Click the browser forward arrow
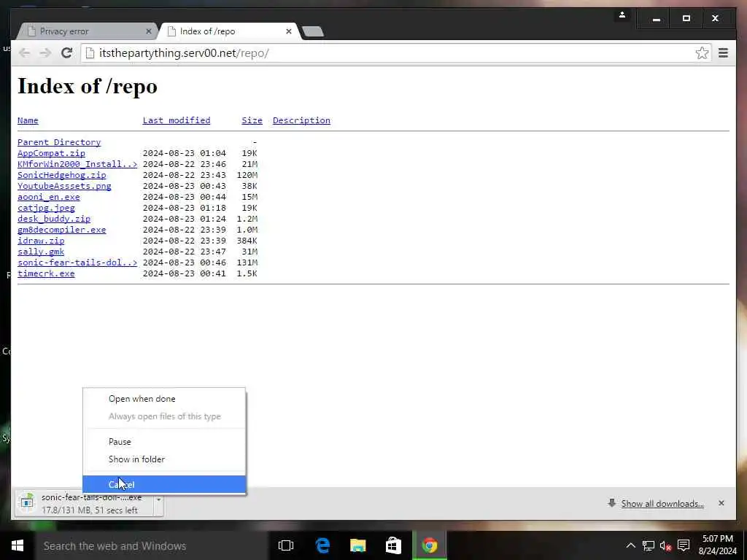Screen dimensions: 747x560 click(45, 52)
